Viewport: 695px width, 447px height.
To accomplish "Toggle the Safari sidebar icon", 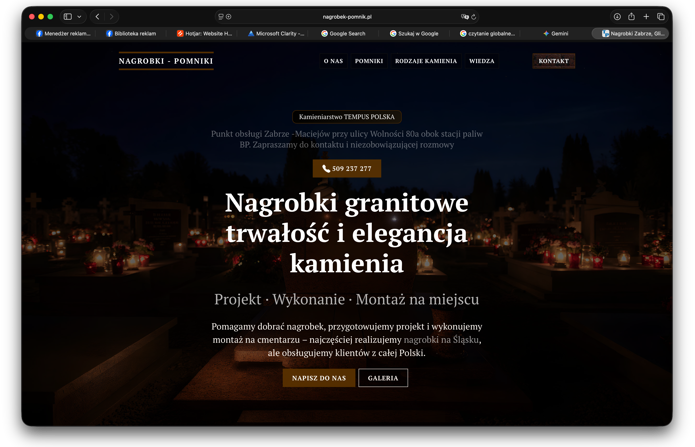I will pyautogui.click(x=68, y=17).
